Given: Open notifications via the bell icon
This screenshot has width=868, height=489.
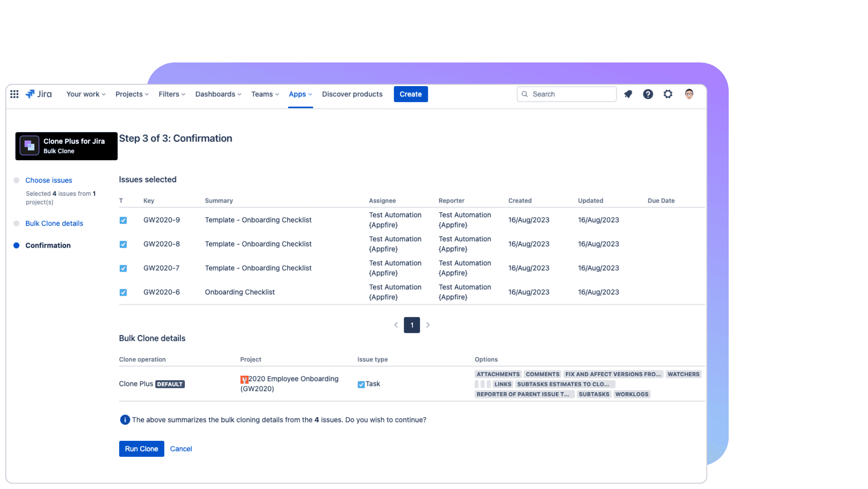Looking at the screenshot, I should [628, 94].
